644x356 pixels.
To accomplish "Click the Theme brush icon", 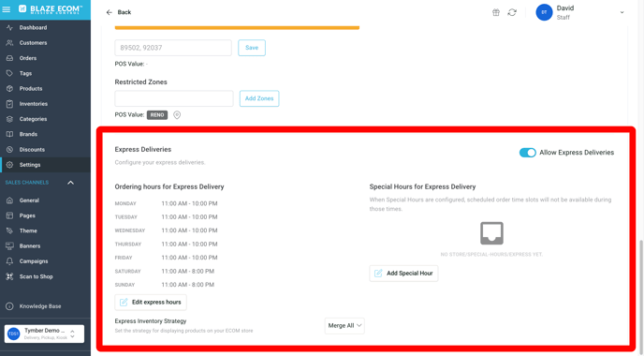I will (9, 230).
